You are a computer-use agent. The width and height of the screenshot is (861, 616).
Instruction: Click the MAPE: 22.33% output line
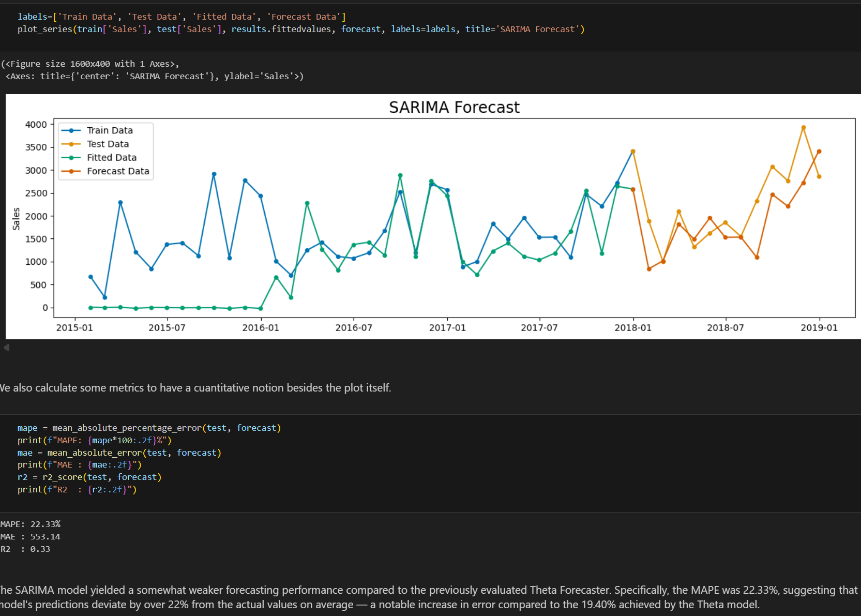31,524
